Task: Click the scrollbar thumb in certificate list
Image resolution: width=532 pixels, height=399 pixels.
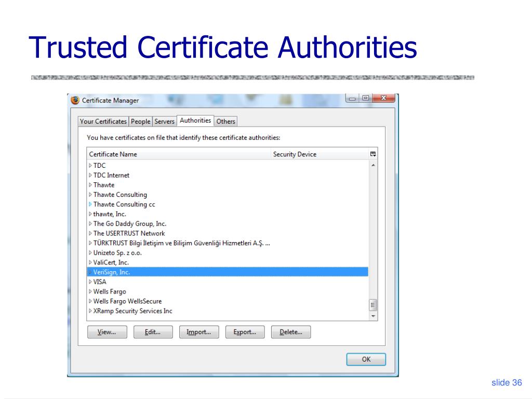Action: 373,305
